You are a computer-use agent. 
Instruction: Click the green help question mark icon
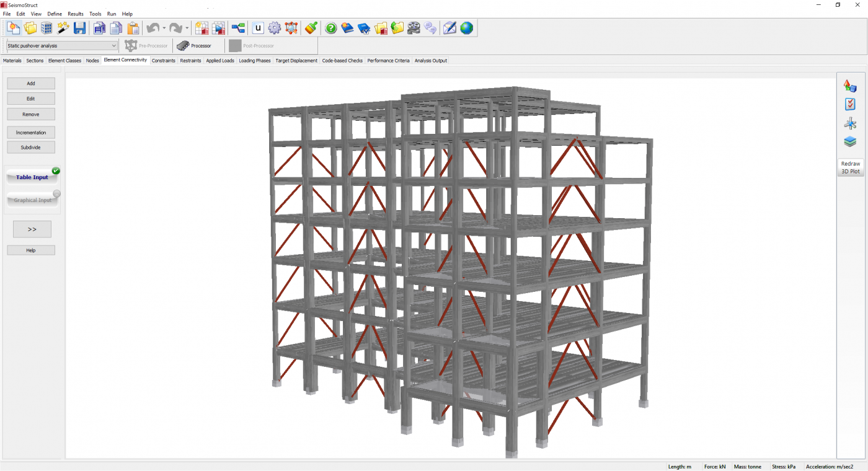(x=331, y=28)
